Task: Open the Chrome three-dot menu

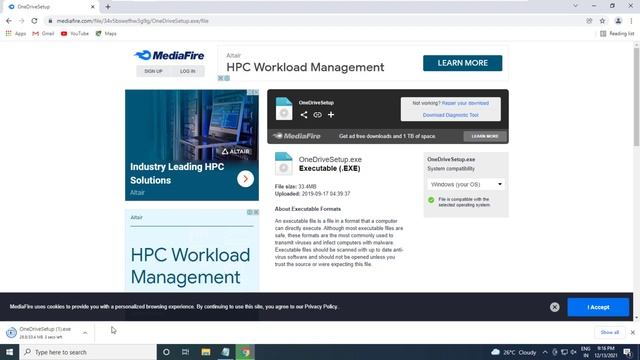Action: [631, 21]
